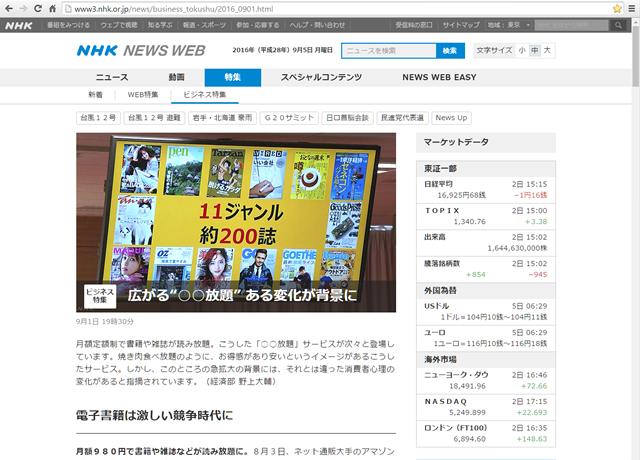The height and width of the screenshot is (460, 640).
Task: Click the ニュースを検索 search field
Action: (x=388, y=50)
